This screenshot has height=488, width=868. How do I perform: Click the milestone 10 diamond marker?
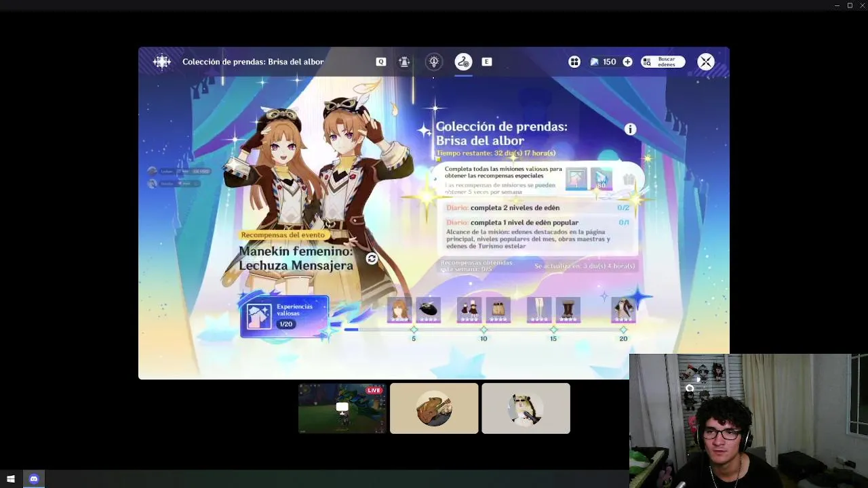pyautogui.click(x=484, y=329)
